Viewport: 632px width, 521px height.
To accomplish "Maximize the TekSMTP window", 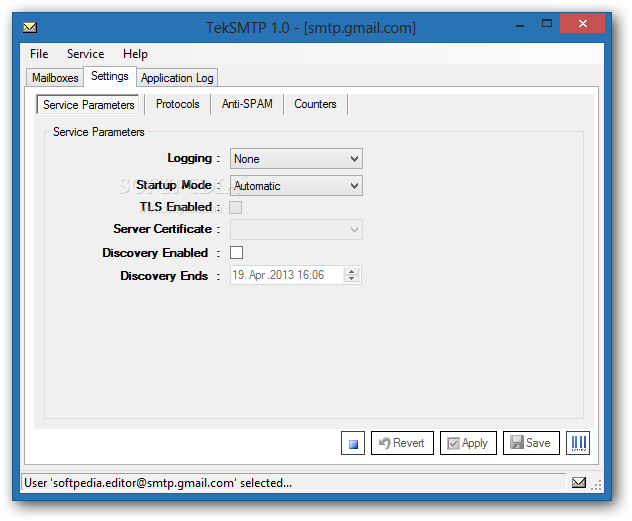I will point(547,23).
